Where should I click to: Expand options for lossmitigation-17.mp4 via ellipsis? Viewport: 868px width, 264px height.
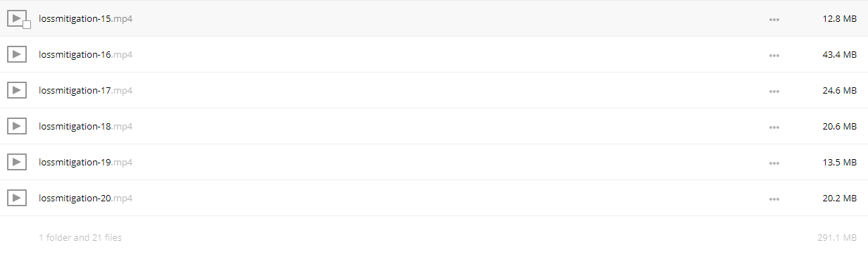[x=774, y=92]
